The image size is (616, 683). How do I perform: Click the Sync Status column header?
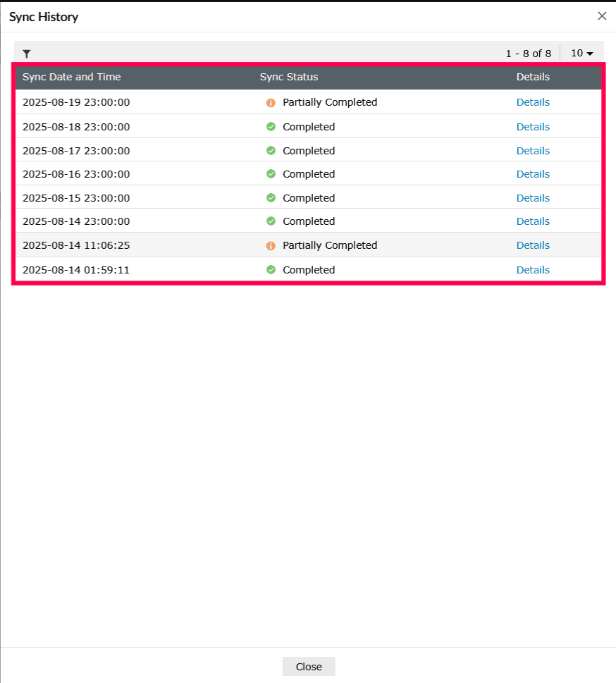289,77
